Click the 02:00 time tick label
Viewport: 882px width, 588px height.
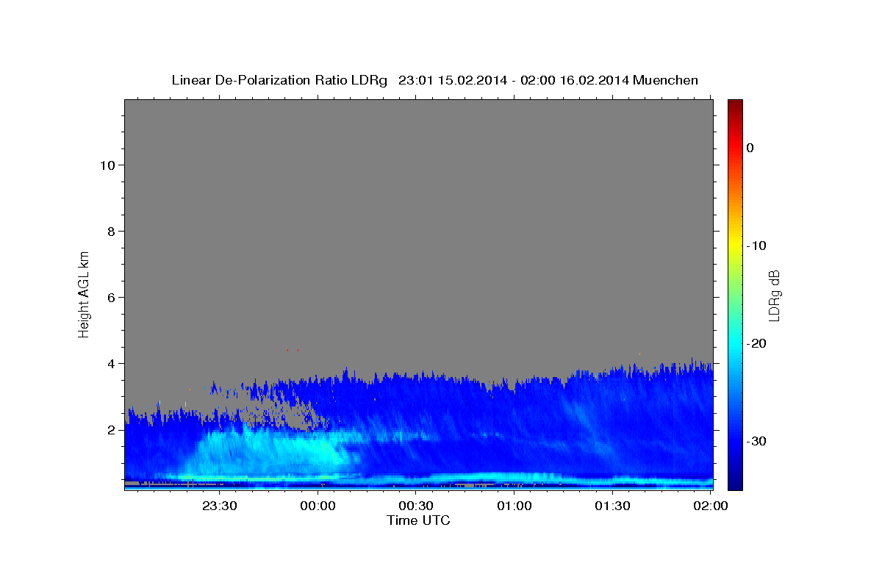[710, 506]
